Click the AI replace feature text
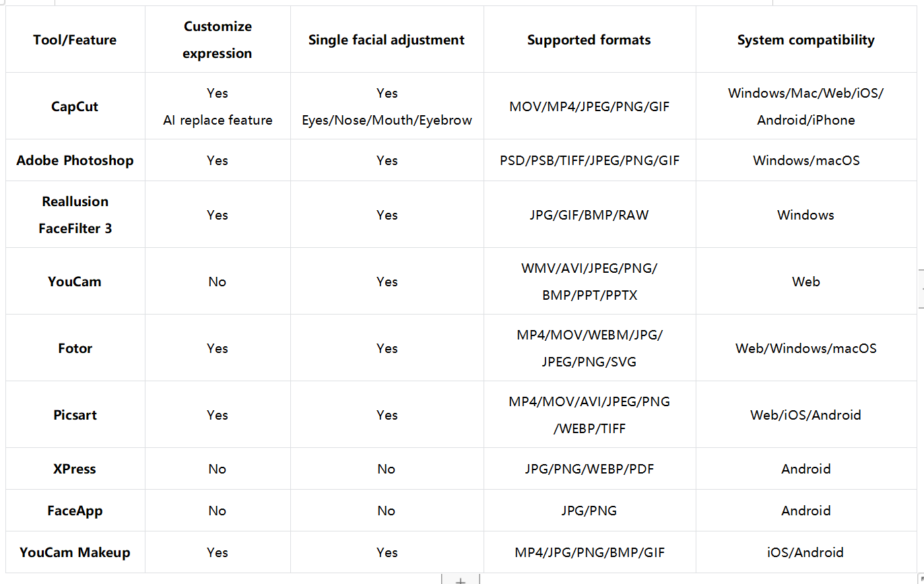Image resolution: width=924 pixels, height=584 pixels. click(x=218, y=121)
